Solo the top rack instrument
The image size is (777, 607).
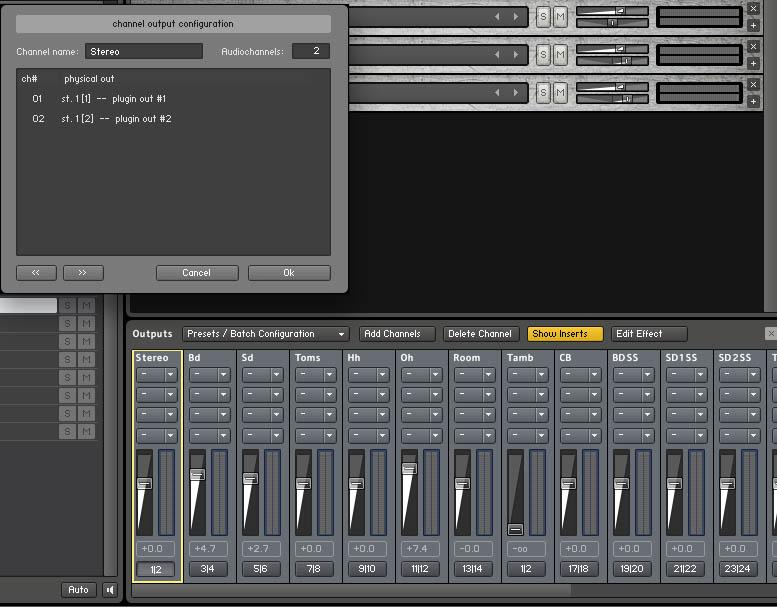click(x=544, y=17)
